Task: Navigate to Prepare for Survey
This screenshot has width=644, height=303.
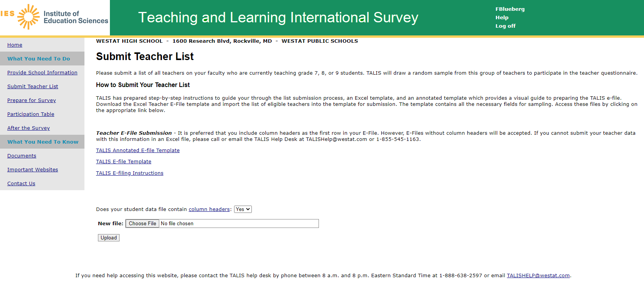Action: click(31, 100)
